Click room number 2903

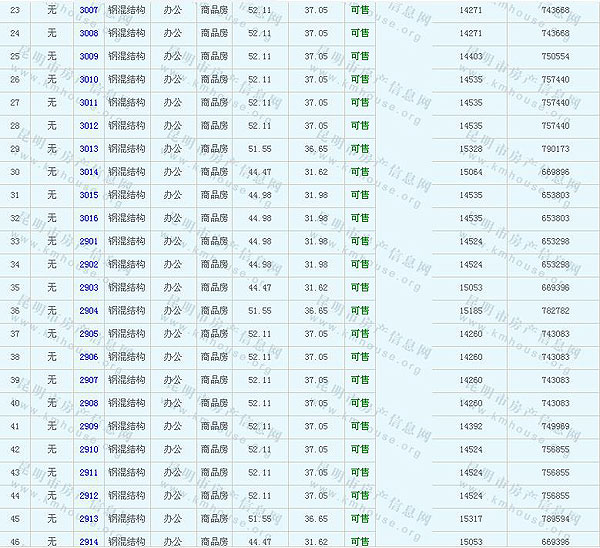(89, 287)
